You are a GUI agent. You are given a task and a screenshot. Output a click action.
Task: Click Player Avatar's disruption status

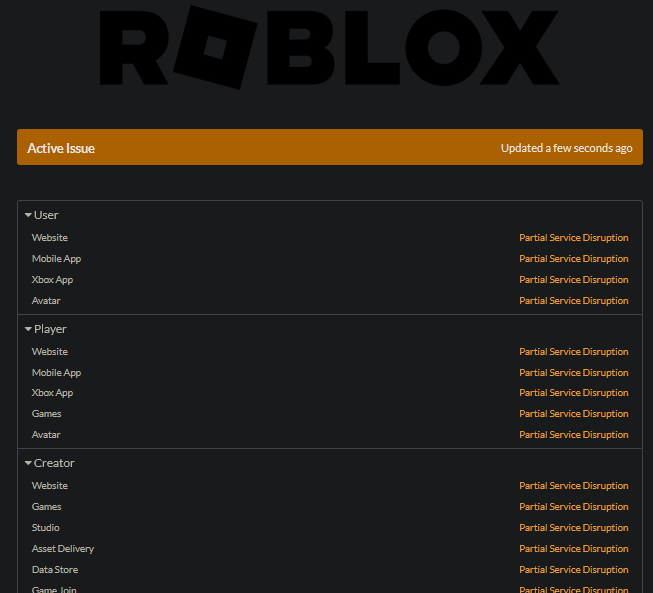point(573,435)
